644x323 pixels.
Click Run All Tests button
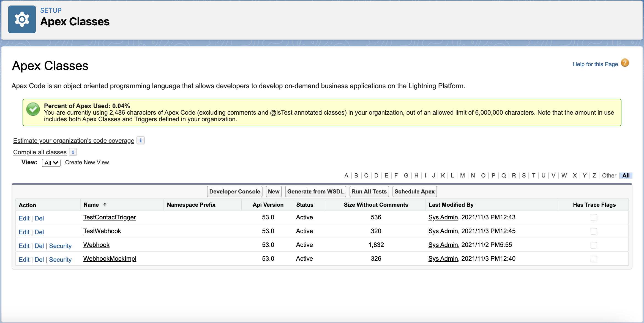click(x=369, y=192)
